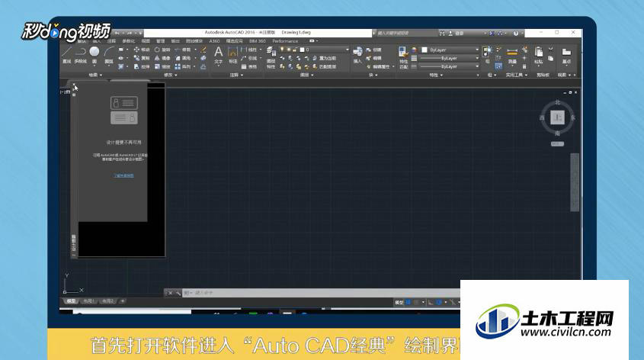Toggle the layer lock icon

295,50
